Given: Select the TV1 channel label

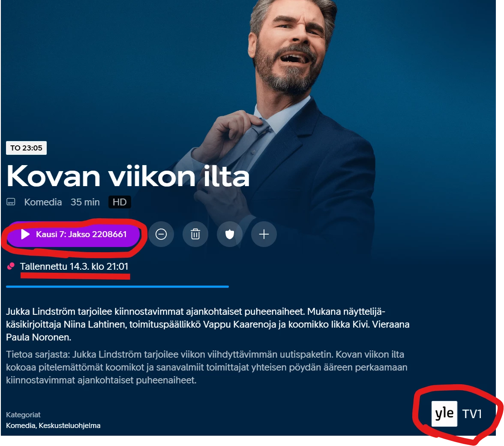Looking at the screenshot, I should click(472, 414).
